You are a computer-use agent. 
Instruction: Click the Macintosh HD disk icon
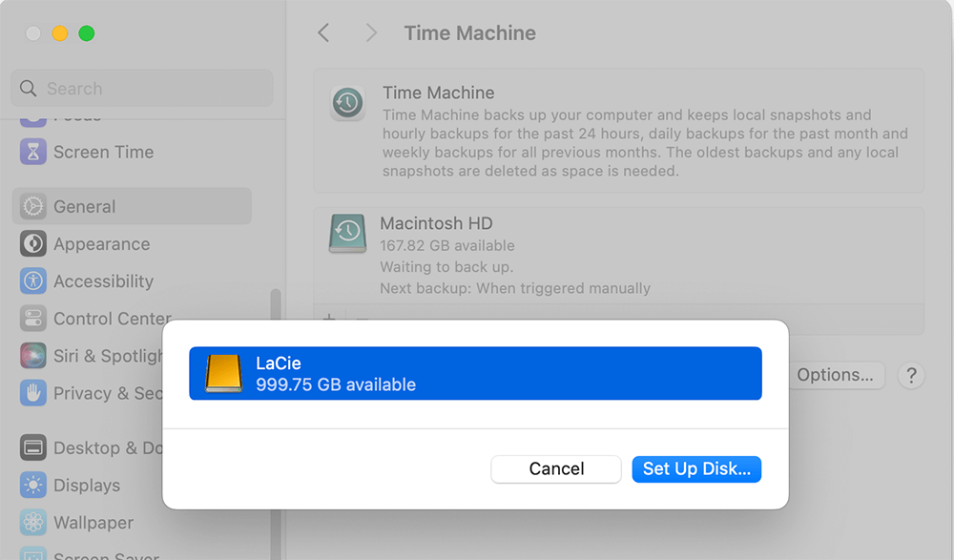click(x=347, y=233)
